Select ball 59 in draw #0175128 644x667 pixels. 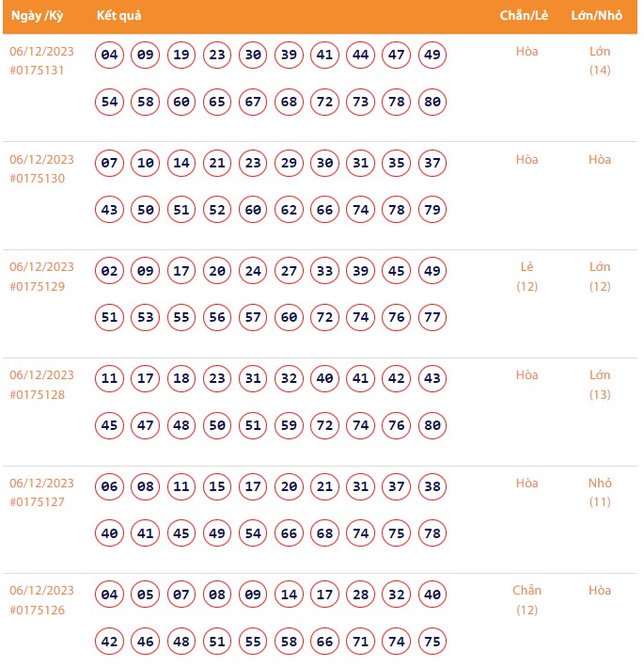[289, 425]
